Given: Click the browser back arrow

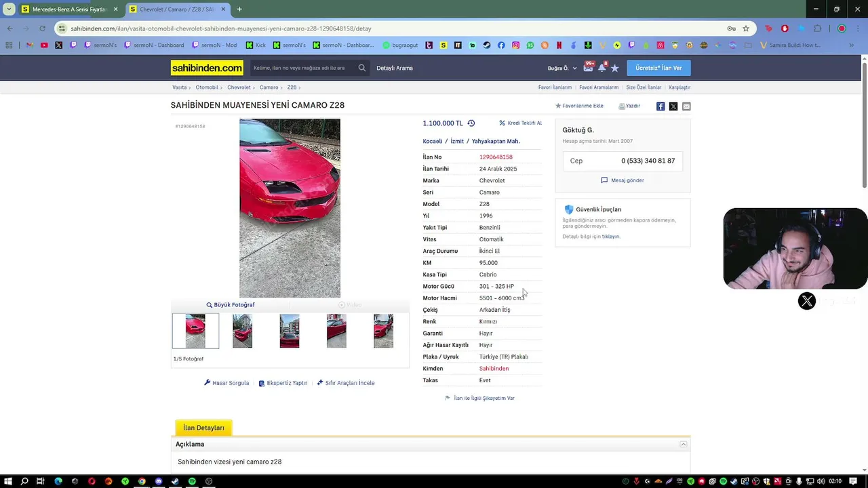Looking at the screenshot, I should 9,28.
